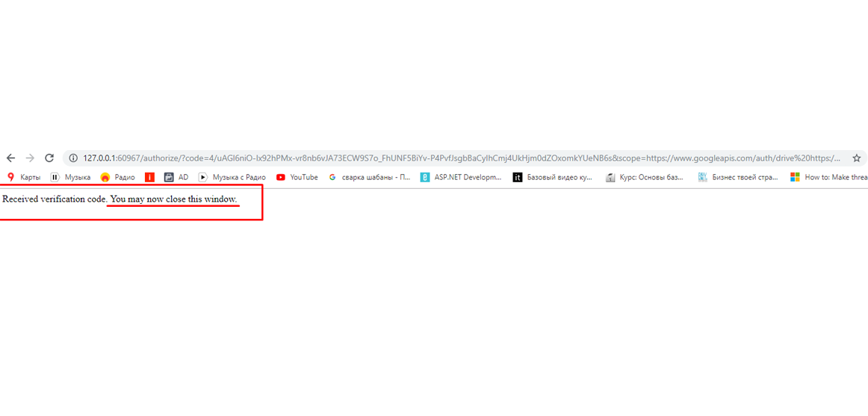Focus the address bar URL field
The height and width of the screenshot is (416, 868).
(x=465, y=158)
